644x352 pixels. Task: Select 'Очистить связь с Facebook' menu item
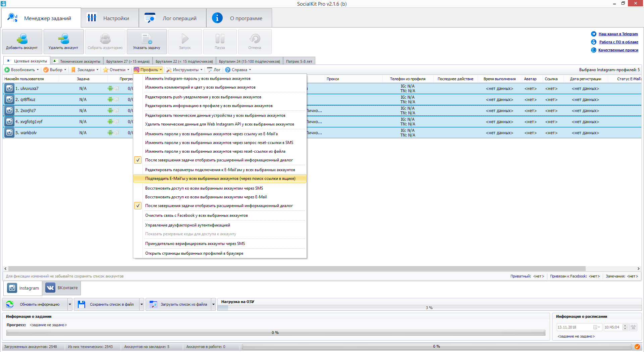click(x=220, y=215)
